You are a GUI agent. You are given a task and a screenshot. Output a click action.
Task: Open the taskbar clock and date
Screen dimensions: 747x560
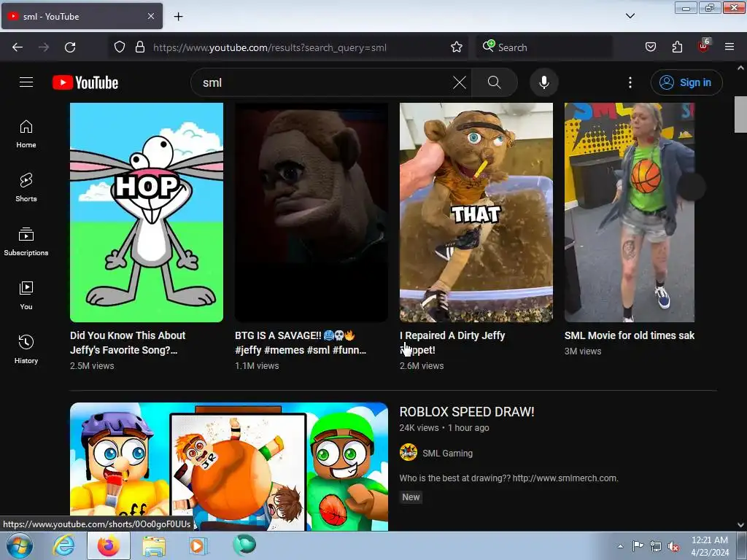coord(710,546)
